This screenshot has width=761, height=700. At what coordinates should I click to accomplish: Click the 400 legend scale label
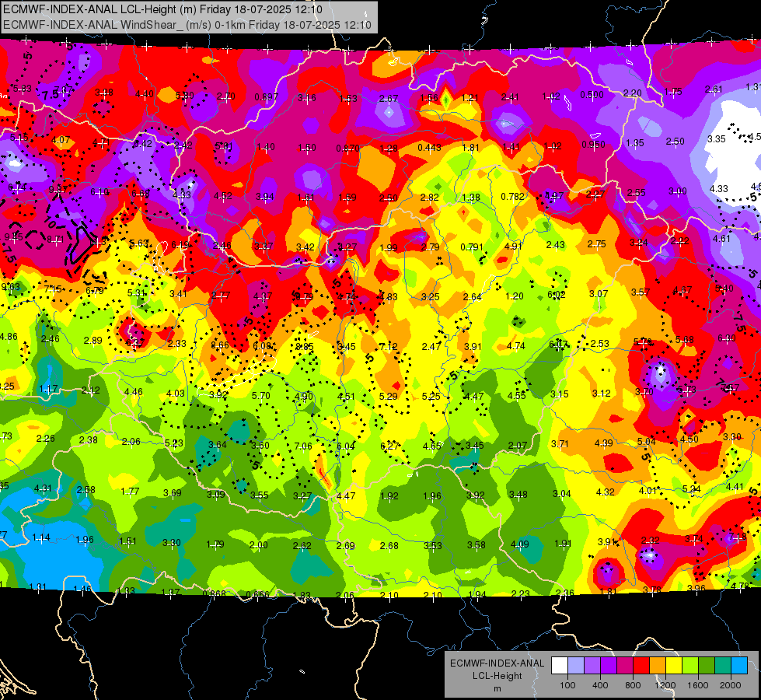600,685
